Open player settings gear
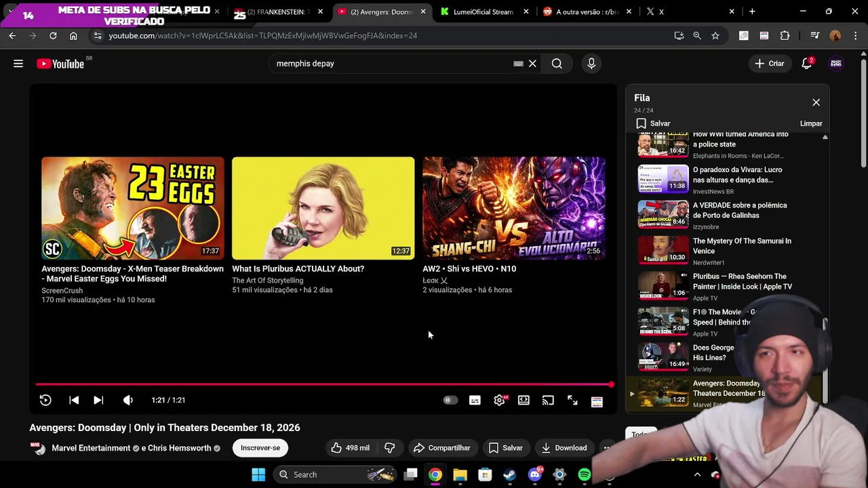868x488 pixels. click(500, 401)
